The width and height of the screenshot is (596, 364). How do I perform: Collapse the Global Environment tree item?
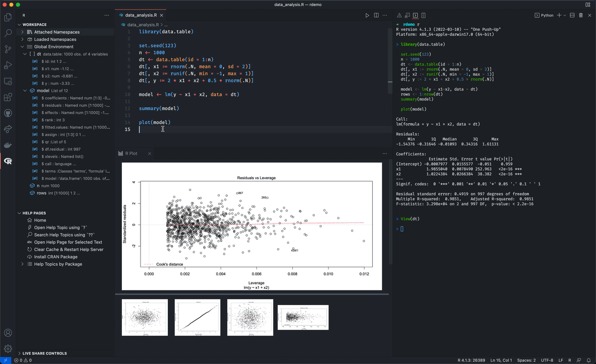click(22, 46)
